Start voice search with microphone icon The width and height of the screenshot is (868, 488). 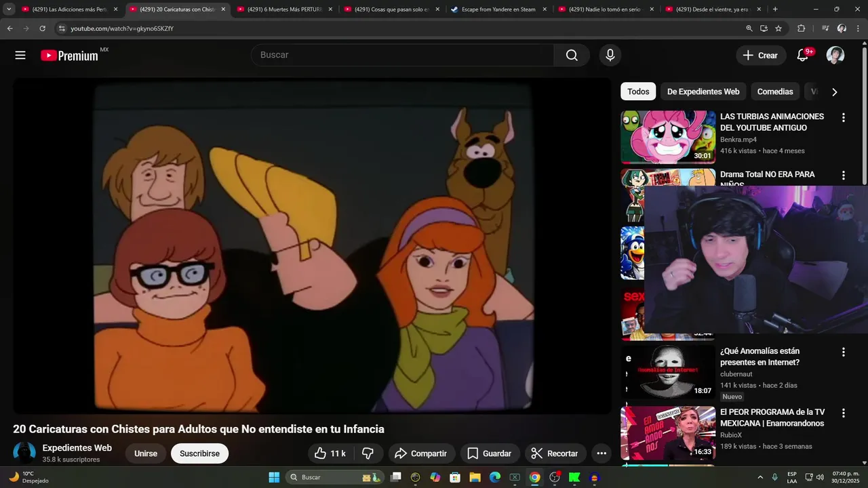(x=610, y=56)
